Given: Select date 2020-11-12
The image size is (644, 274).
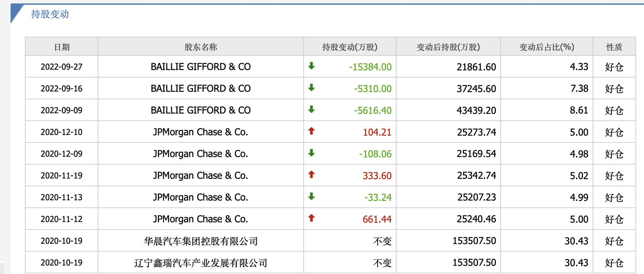Looking at the screenshot, I should coord(62,219).
